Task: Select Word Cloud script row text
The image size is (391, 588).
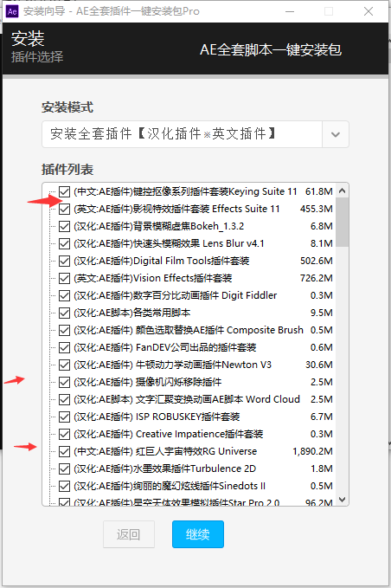Action: [x=187, y=399]
